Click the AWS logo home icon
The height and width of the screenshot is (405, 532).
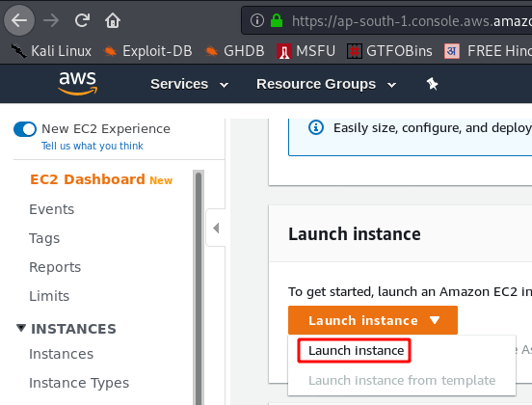[78, 84]
